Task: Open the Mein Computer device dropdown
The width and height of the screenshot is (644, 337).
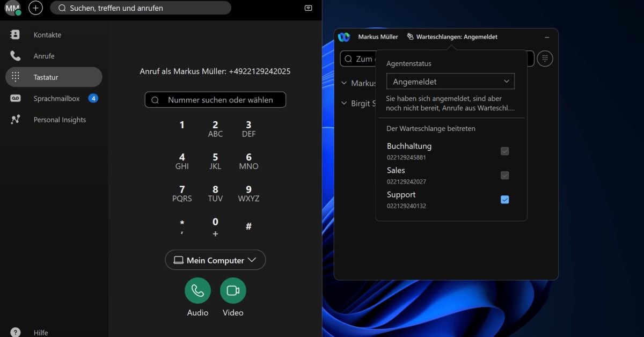Action: (x=215, y=260)
